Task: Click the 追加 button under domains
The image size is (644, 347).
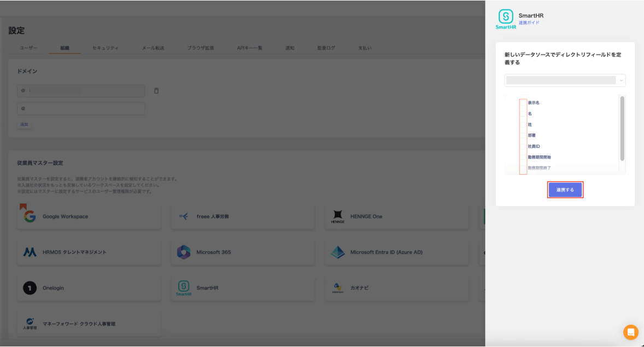Action: pos(24,125)
